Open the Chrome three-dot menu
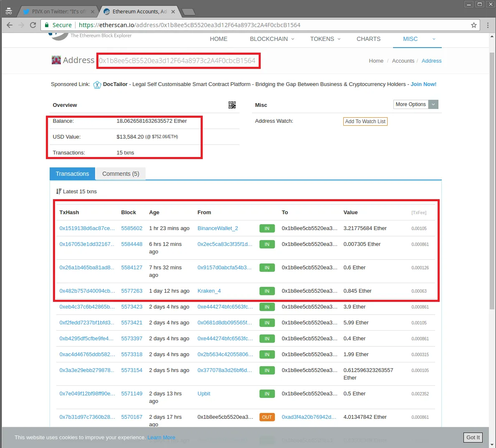 (488, 25)
